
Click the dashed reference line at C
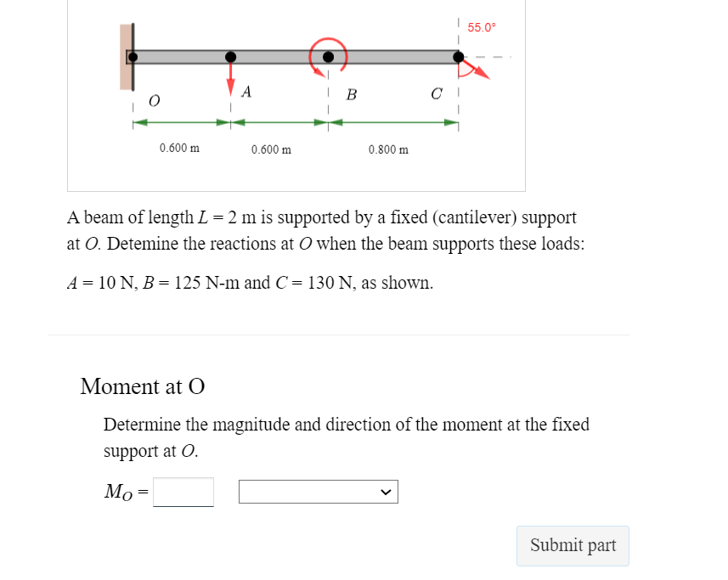pos(458,102)
